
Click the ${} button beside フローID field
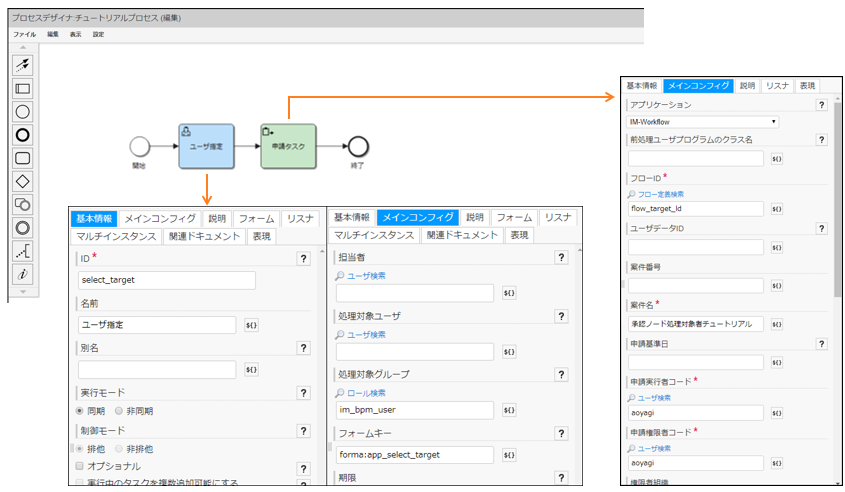(777, 209)
